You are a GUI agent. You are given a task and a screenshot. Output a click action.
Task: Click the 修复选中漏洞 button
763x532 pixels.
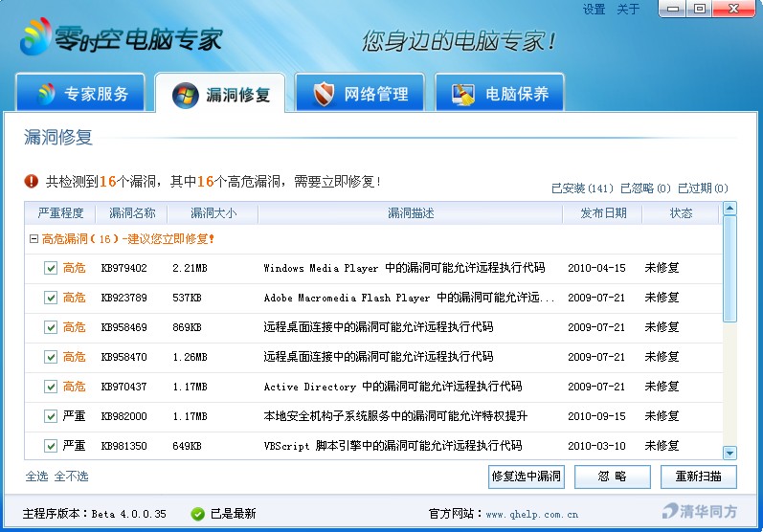[x=526, y=477]
